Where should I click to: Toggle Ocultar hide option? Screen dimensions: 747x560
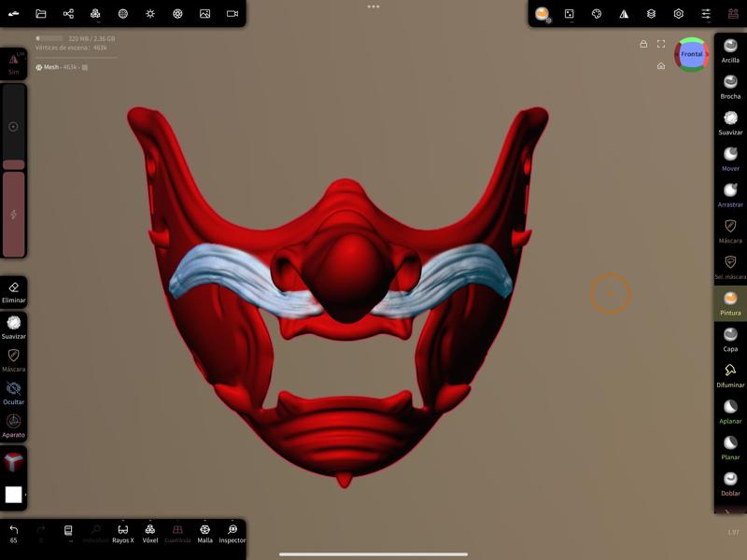pos(13,393)
